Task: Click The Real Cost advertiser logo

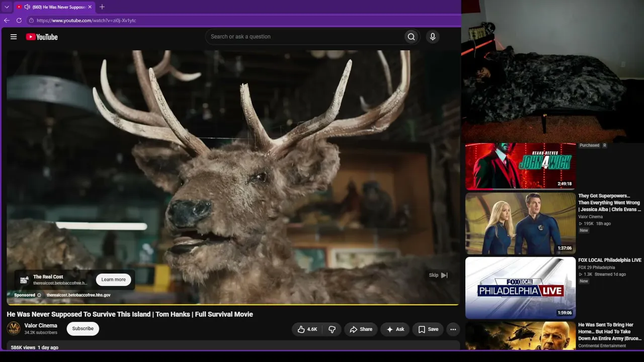Action: (24, 280)
